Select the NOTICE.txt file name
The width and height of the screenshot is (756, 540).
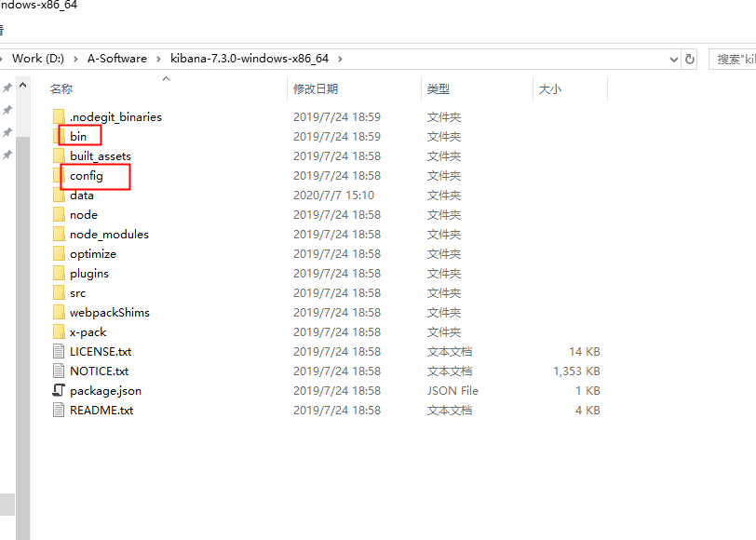point(100,371)
